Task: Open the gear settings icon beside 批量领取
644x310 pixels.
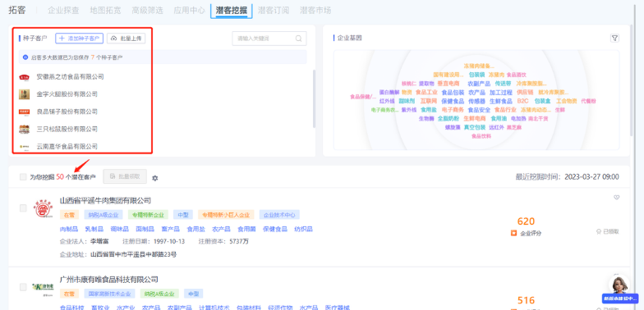Action: click(x=154, y=178)
